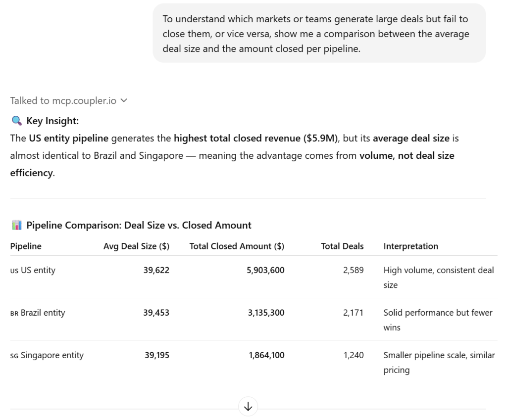Screen dimensions: 507x420
Task: Click the BR flag code before Brazil entity
Action: click(x=14, y=313)
